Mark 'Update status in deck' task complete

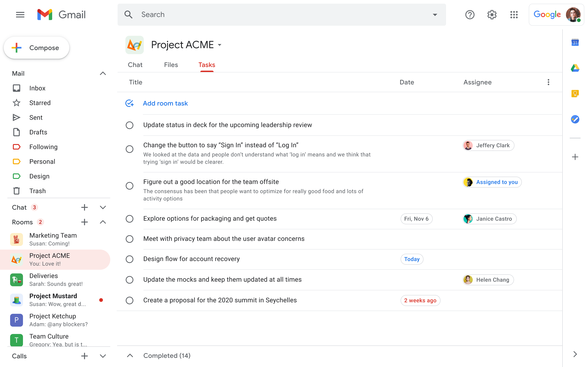coord(130,125)
